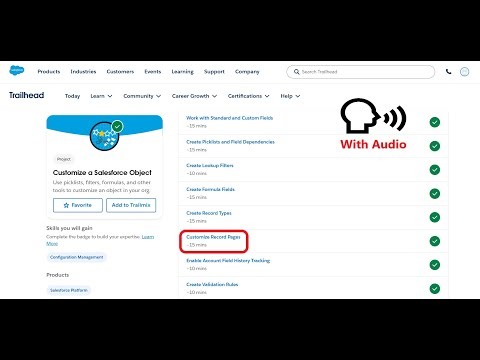
Task: Click green checkmark for Create Picklists and Field Dependencies
Action: 435,146
